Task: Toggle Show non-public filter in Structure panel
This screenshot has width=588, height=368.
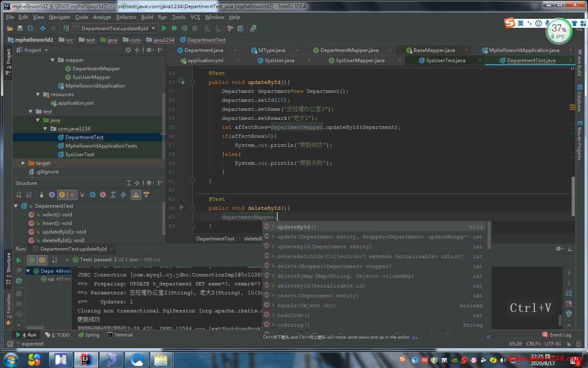Action: (x=72, y=195)
